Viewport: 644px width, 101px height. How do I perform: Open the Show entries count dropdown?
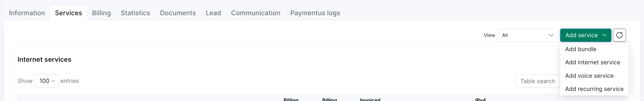point(46,81)
